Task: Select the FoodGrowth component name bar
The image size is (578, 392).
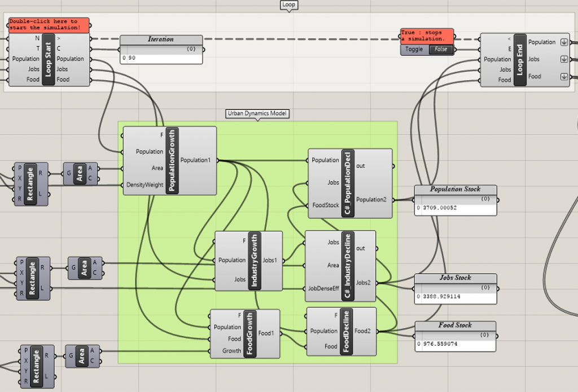Action: (249, 334)
